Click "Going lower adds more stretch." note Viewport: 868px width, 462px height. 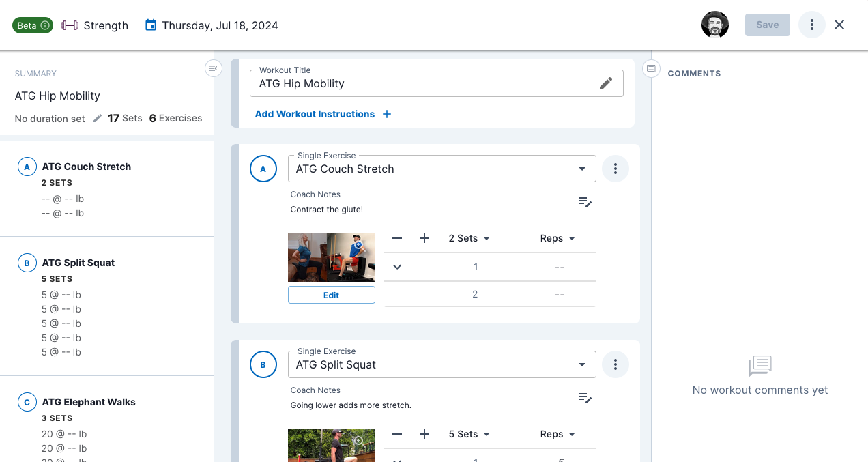(x=351, y=405)
